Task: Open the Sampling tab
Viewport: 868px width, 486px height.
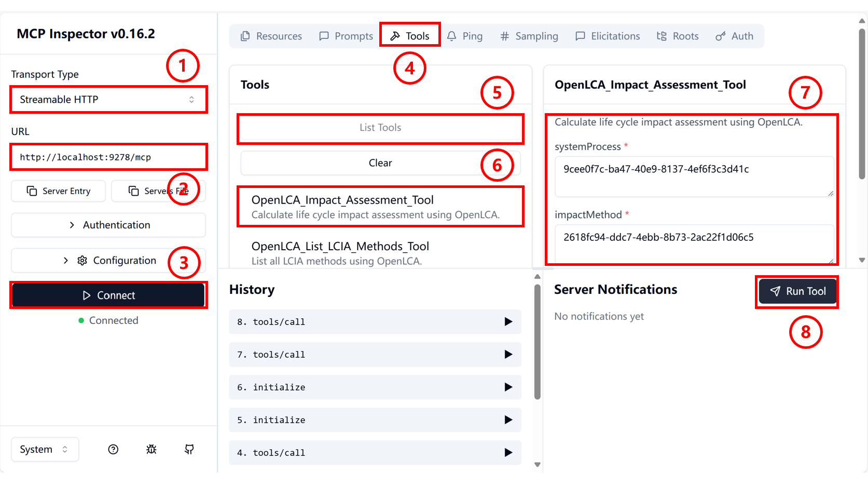Action: click(529, 36)
